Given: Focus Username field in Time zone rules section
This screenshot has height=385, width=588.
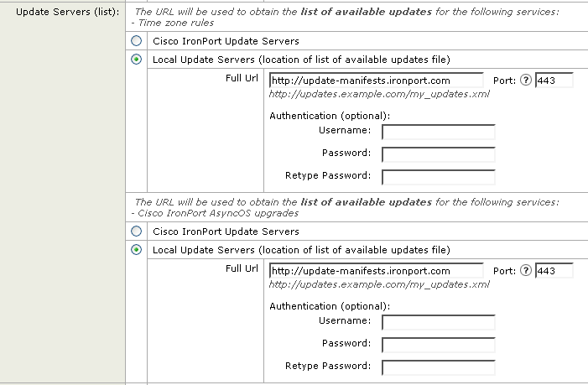Looking at the screenshot, I should [439, 132].
